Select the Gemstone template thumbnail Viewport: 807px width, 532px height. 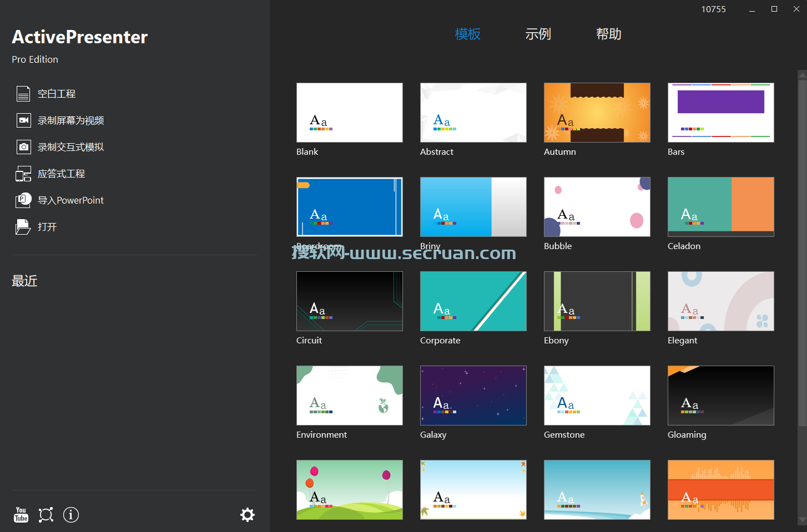(597, 396)
